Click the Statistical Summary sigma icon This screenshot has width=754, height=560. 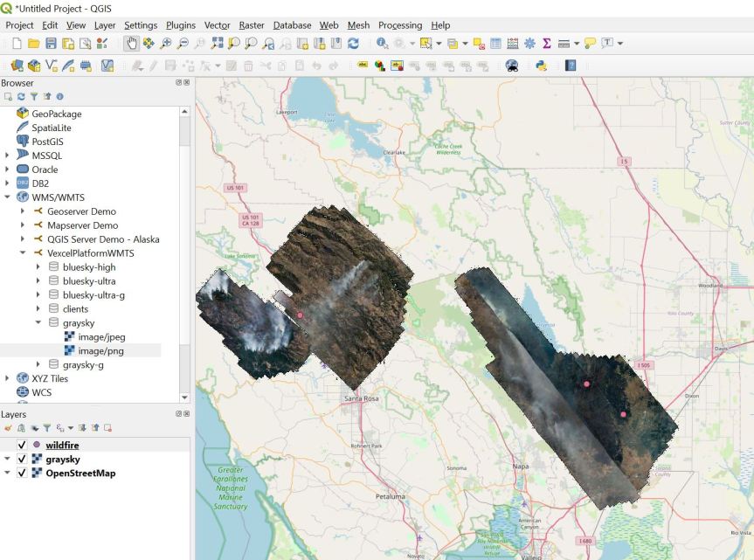pos(546,42)
